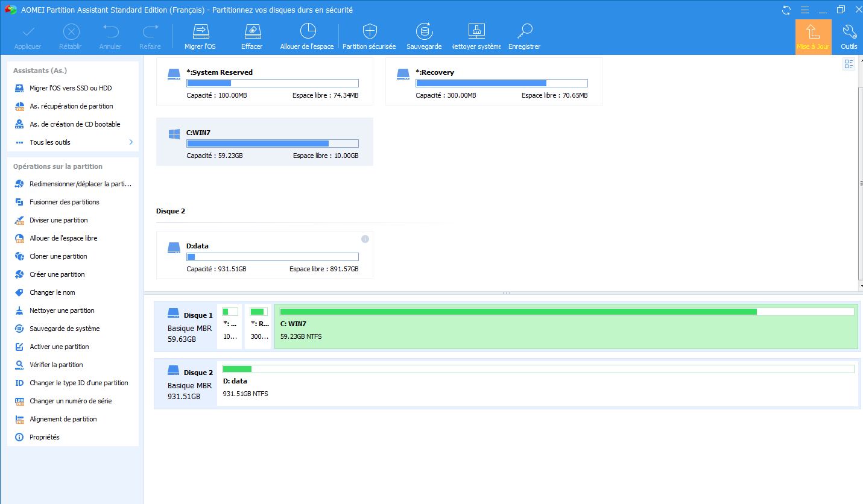Click the Mise à Jour upgrade button
Image resolution: width=863 pixels, height=504 pixels.
(x=813, y=37)
